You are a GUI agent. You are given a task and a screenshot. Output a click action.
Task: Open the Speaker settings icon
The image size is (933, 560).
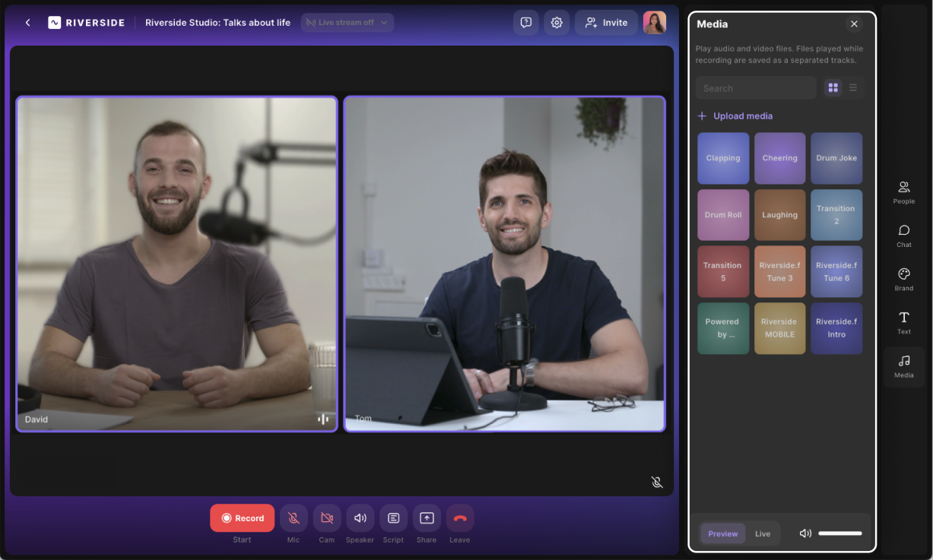(x=360, y=518)
